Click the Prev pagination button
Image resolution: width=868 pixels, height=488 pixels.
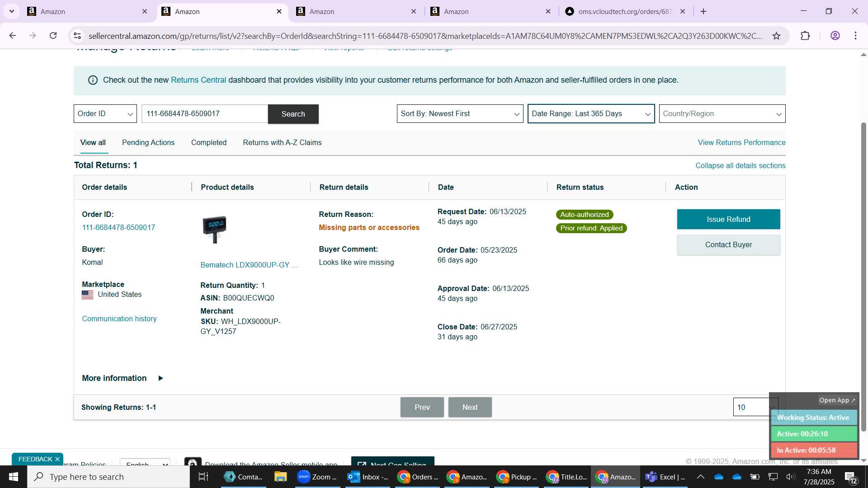[422, 407]
